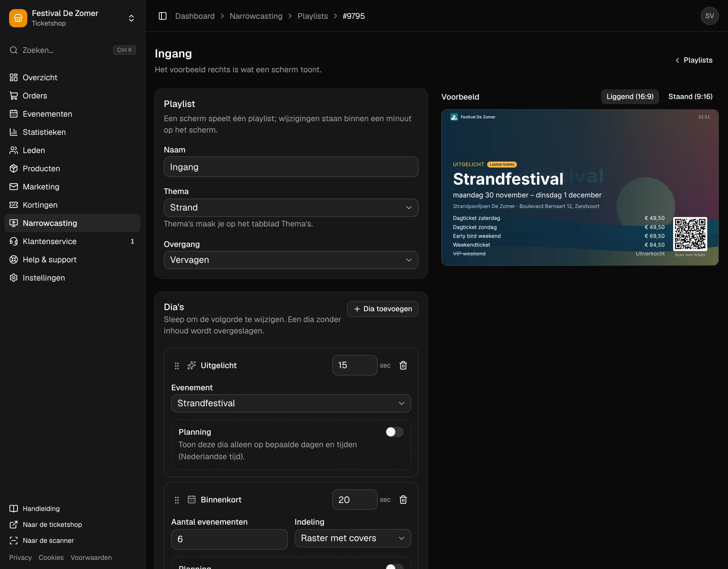Select the Liggend (16:9) preview tab
This screenshot has width=728, height=569.
630,97
